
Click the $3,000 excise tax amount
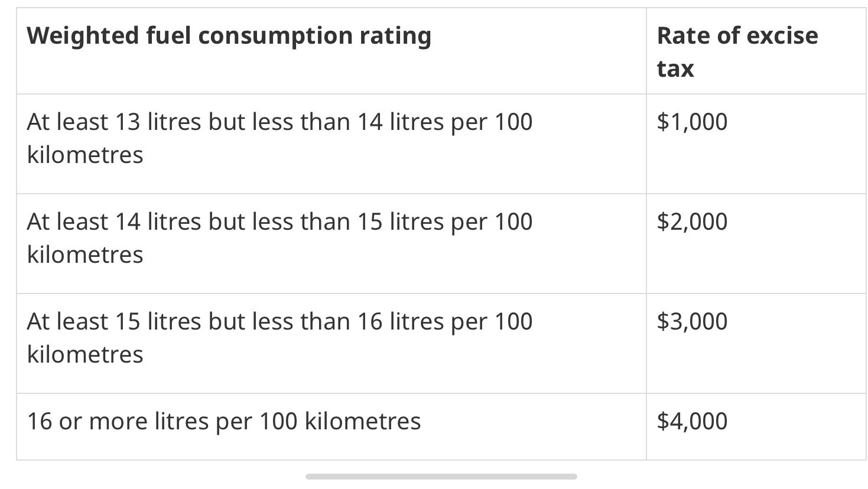click(x=692, y=322)
